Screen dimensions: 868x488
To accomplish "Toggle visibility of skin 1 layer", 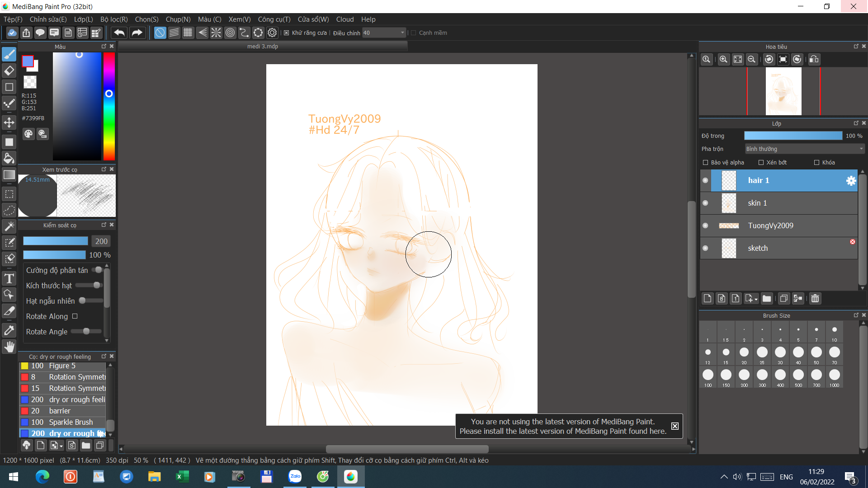I will [705, 203].
